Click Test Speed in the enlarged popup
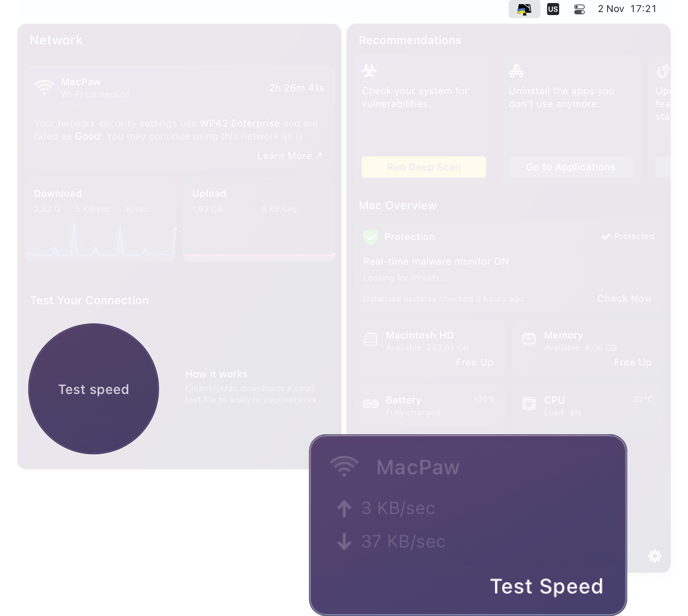Viewport: 688px width, 616px height. (x=546, y=586)
